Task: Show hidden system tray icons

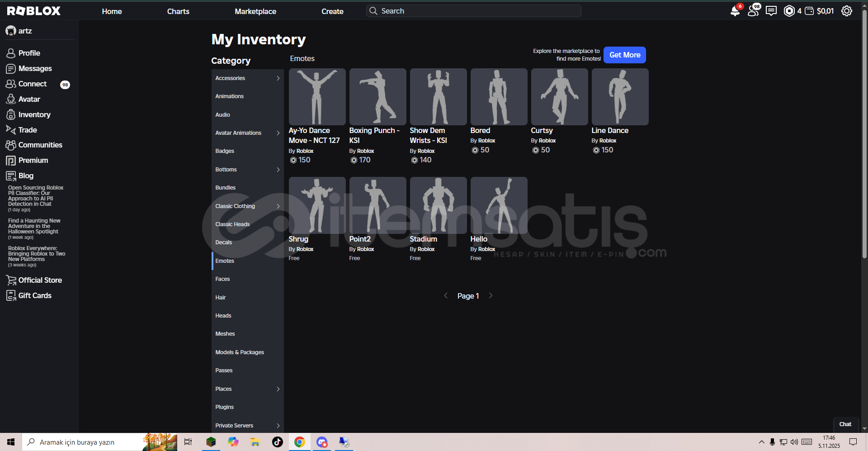Action: coord(762,442)
